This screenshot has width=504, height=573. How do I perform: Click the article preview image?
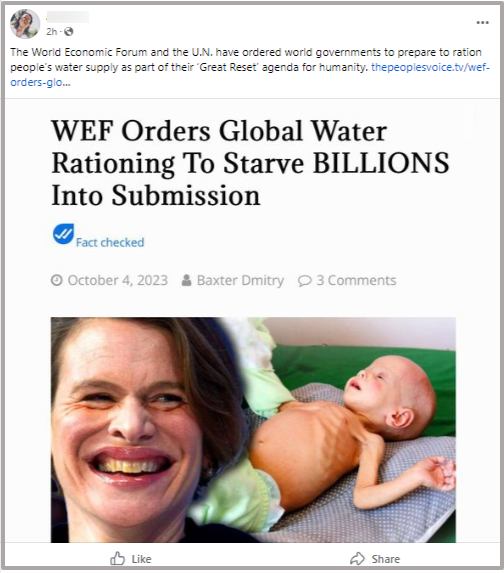(x=253, y=430)
